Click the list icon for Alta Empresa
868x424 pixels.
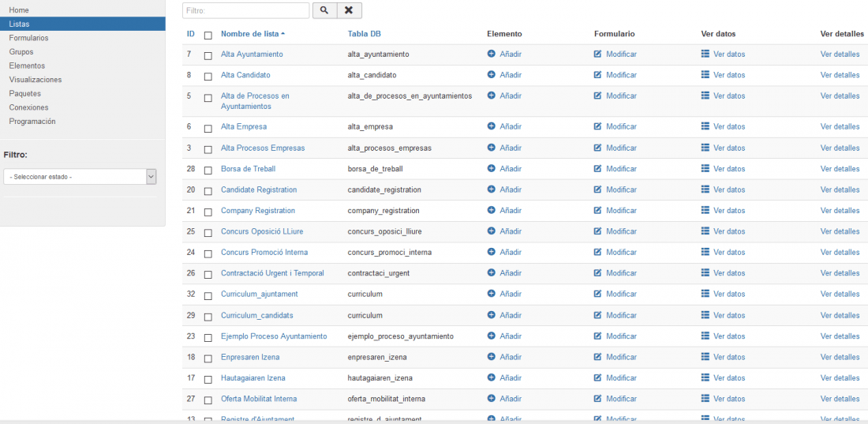coord(705,126)
